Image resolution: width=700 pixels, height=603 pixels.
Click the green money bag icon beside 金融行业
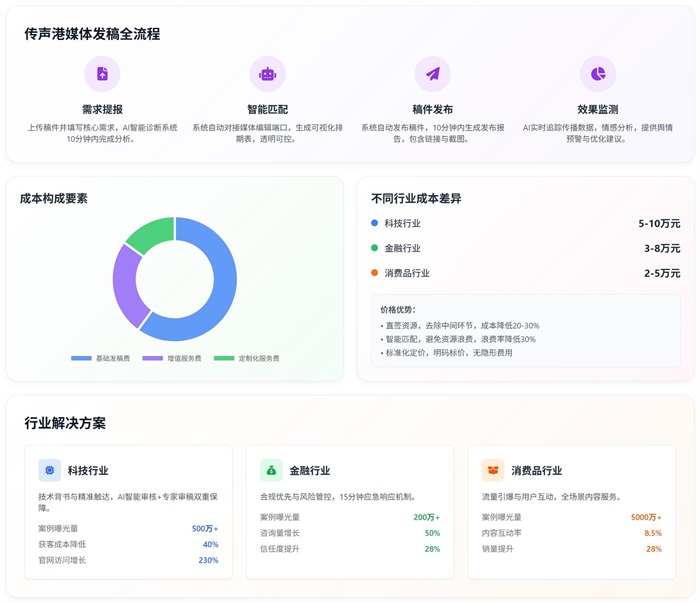pyautogui.click(x=271, y=470)
